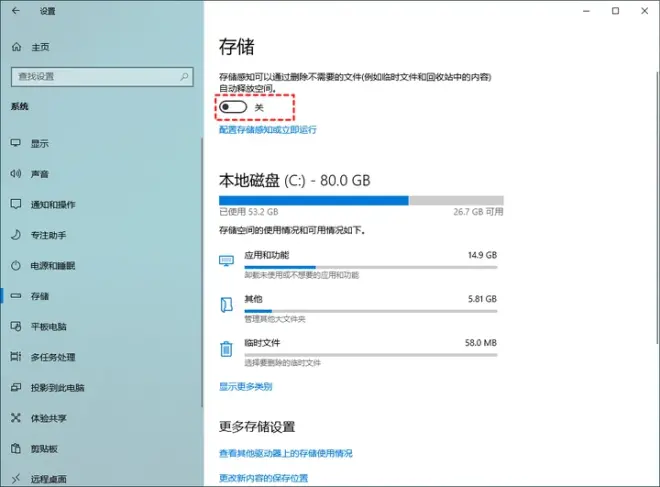The image size is (660, 487).
Task: Click the 体验共享 share icon
Action: click(16, 418)
